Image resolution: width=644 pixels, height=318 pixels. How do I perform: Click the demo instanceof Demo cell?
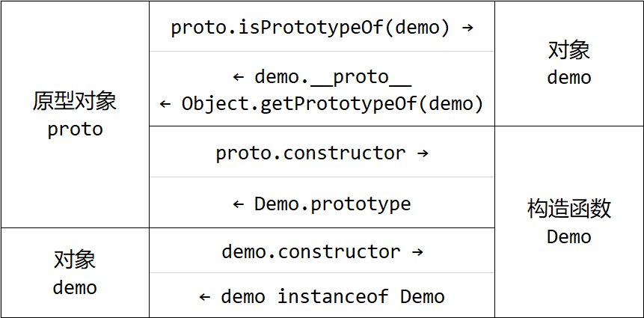(x=322, y=296)
